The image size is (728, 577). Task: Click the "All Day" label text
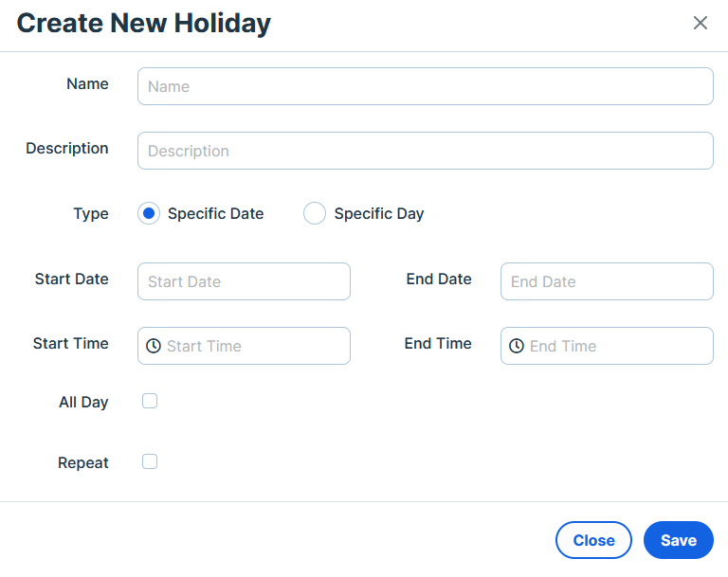(x=83, y=402)
